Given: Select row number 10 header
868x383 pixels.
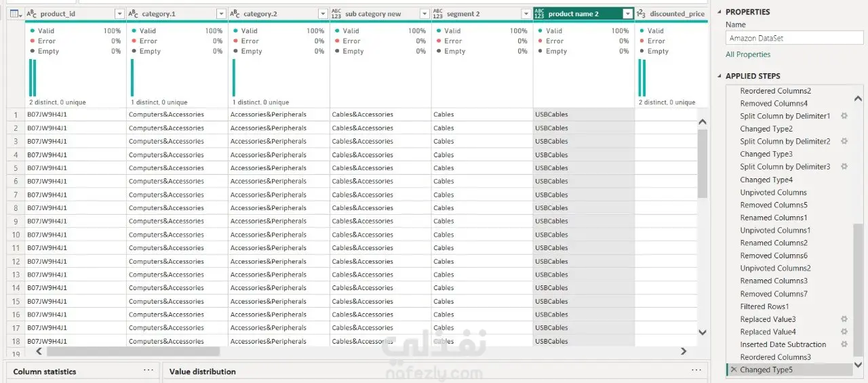Looking at the screenshot, I should click(16, 235).
